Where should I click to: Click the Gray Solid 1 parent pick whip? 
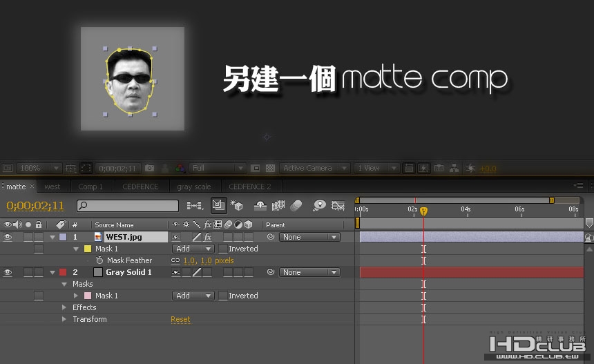tap(271, 272)
